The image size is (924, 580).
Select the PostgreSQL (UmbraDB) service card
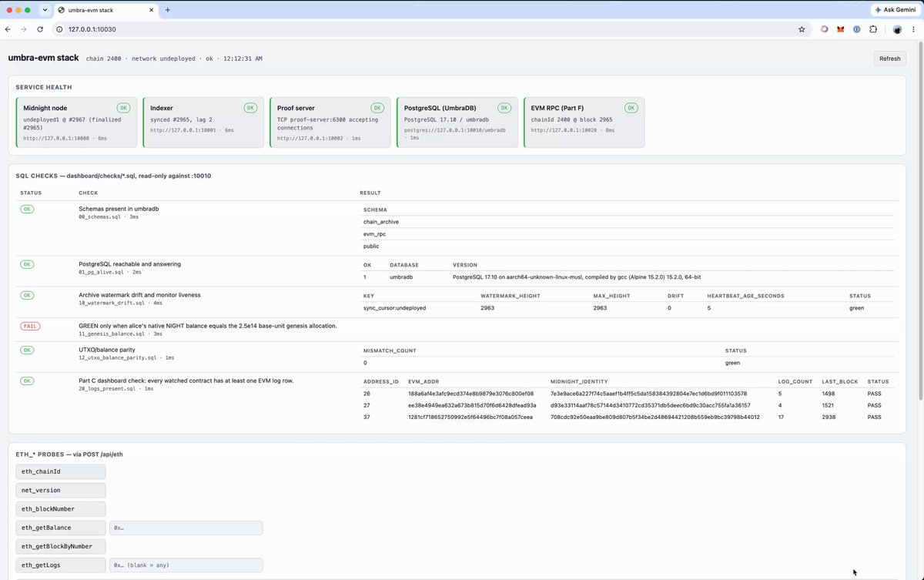click(x=457, y=122)
